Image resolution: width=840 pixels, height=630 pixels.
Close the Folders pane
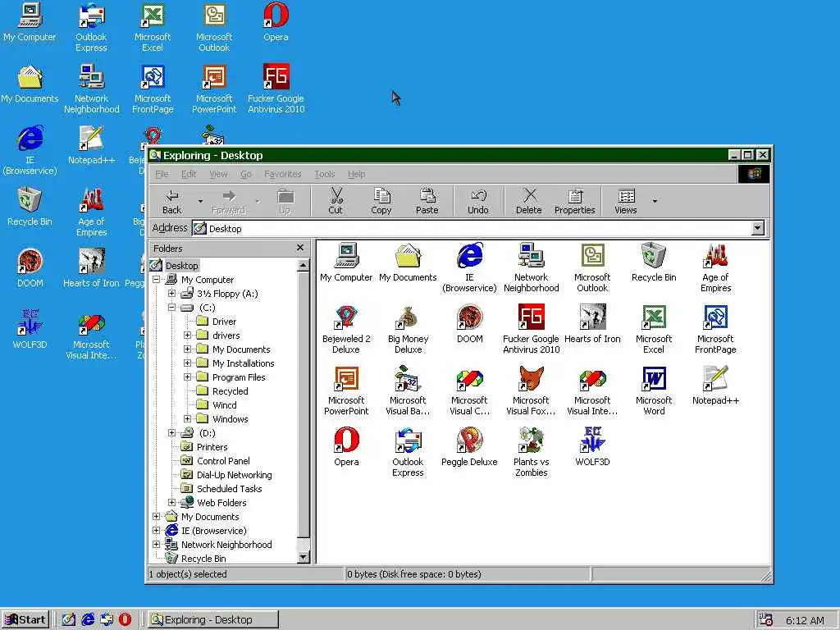(x=300, y=248)
